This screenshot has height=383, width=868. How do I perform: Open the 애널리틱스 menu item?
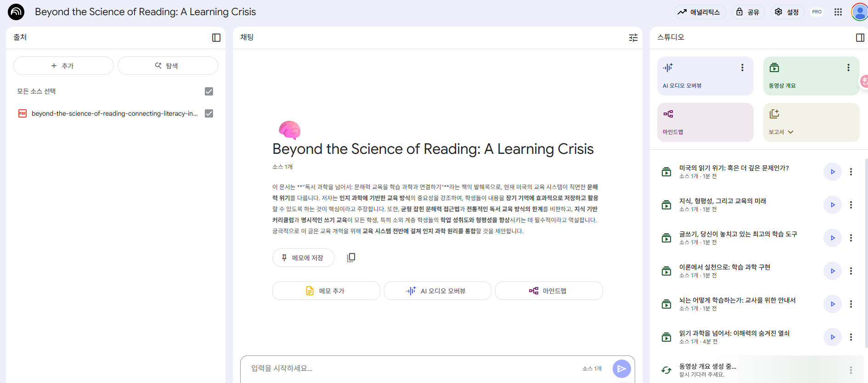click(699, 12)
